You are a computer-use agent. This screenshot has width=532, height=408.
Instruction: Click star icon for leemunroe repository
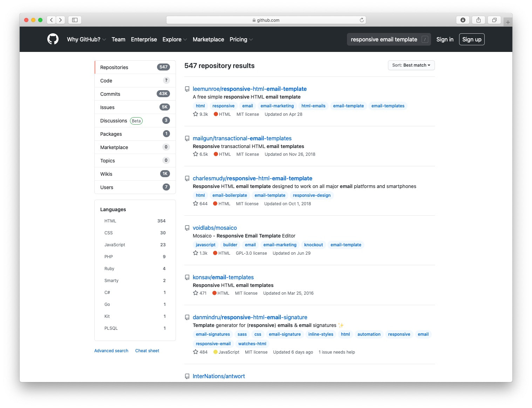tap(196, 114)
